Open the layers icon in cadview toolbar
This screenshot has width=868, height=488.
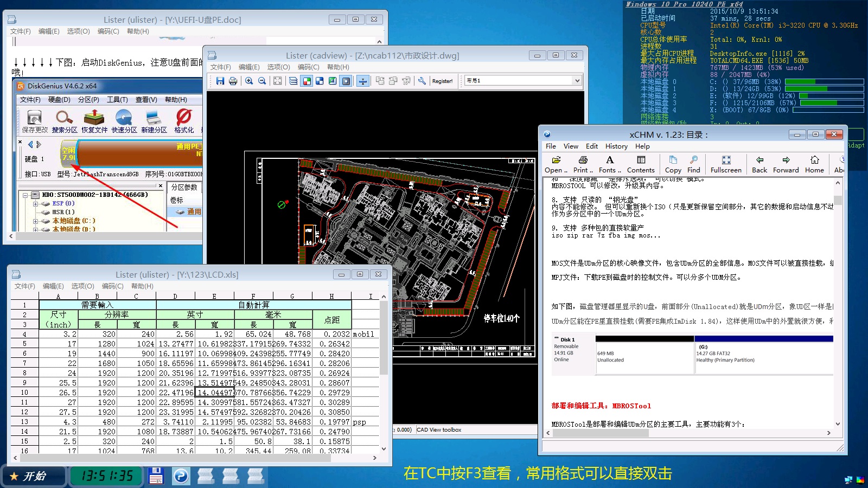[293, 81]
